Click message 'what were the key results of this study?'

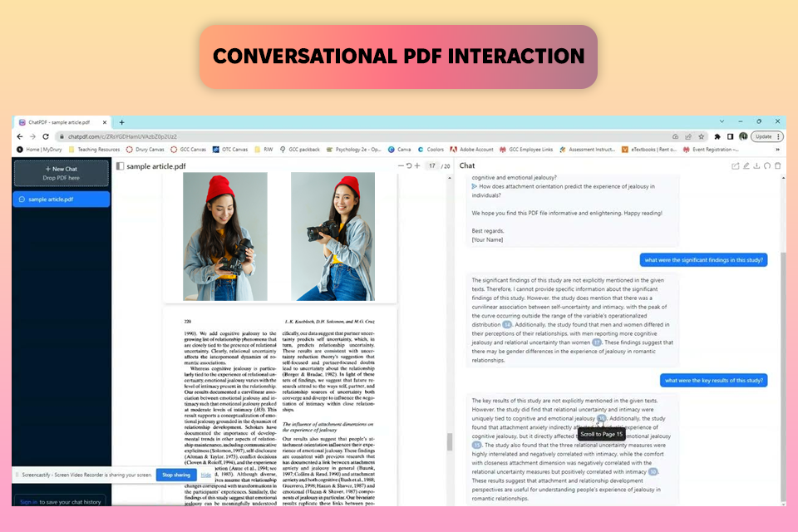coord(713,380)
